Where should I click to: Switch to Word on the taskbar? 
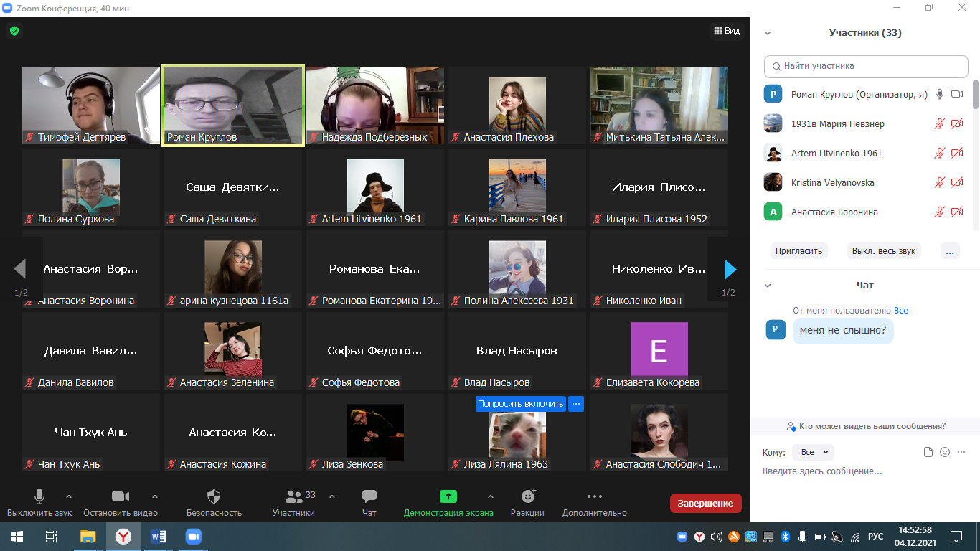pos(159,536)
